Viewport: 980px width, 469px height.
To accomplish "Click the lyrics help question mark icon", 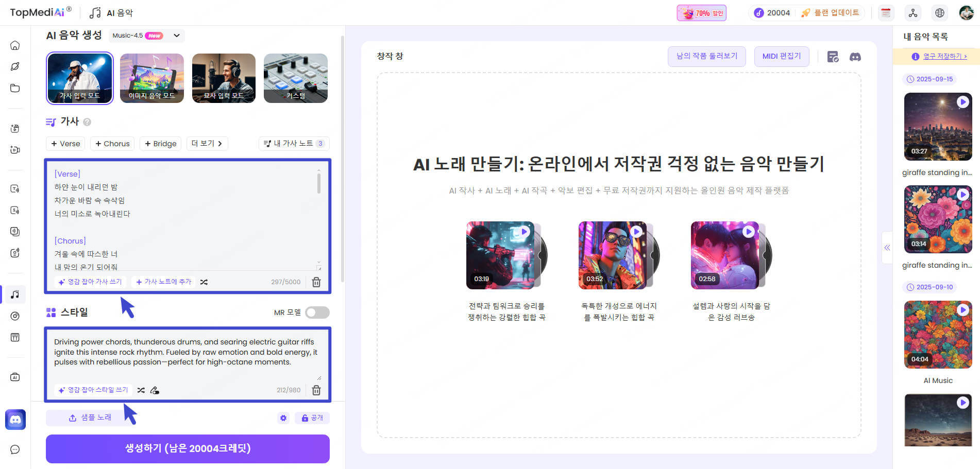I will coord(87,122).
